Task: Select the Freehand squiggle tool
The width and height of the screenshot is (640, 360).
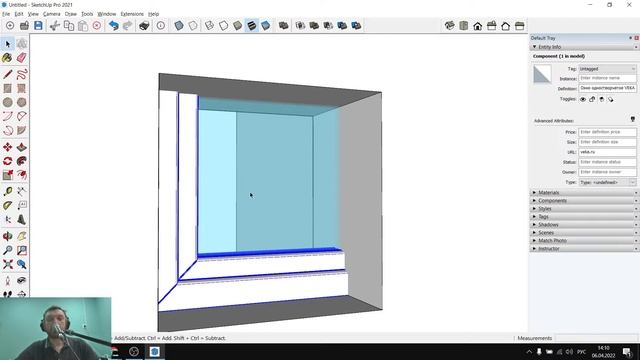Action: (22, 74)
